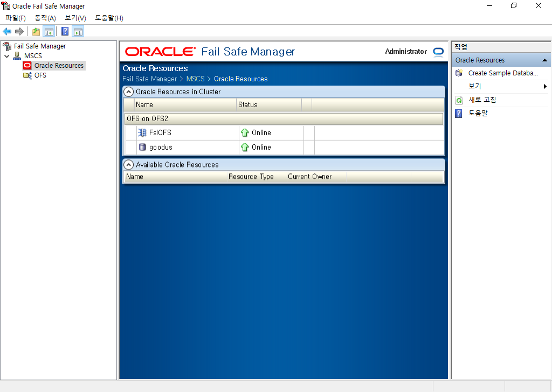
Task: Minimize the Oracle Fail Safe Manager window
Action: (x=489, y=5)
